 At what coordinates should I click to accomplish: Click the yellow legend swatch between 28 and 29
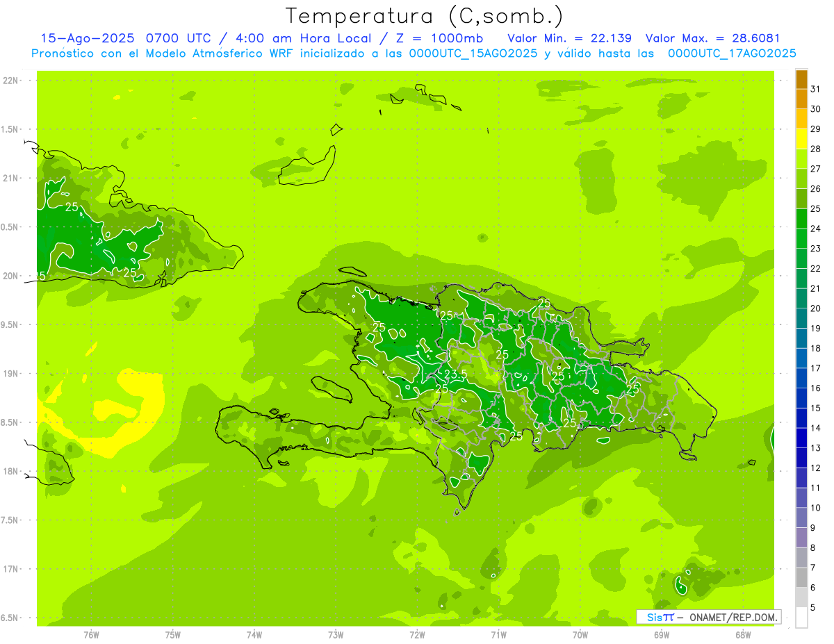801,139
